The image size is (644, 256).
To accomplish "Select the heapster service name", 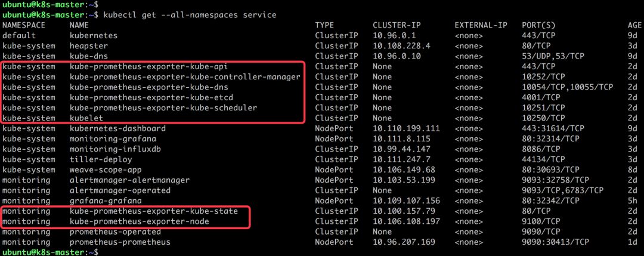I will 89,45.
